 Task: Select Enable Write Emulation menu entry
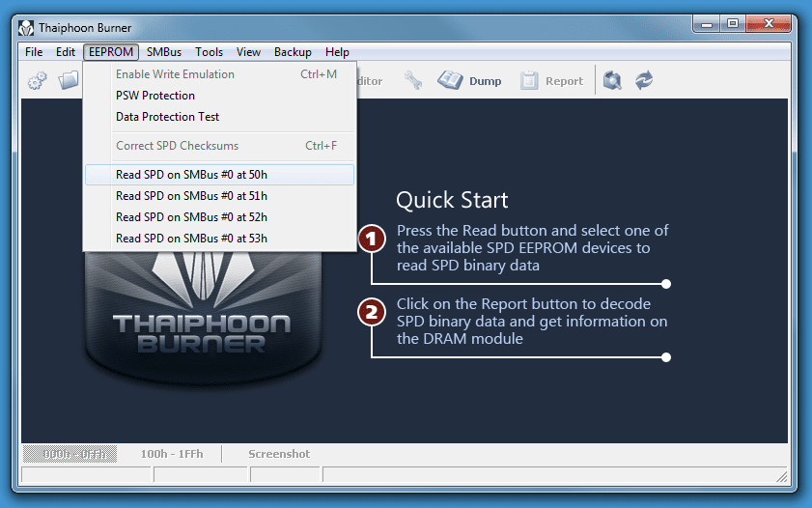[219, 74]
